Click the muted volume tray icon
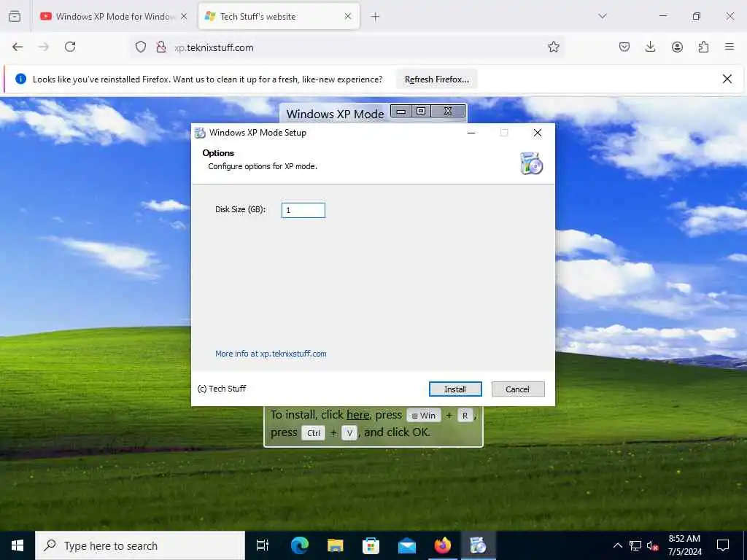 point(652,545)
